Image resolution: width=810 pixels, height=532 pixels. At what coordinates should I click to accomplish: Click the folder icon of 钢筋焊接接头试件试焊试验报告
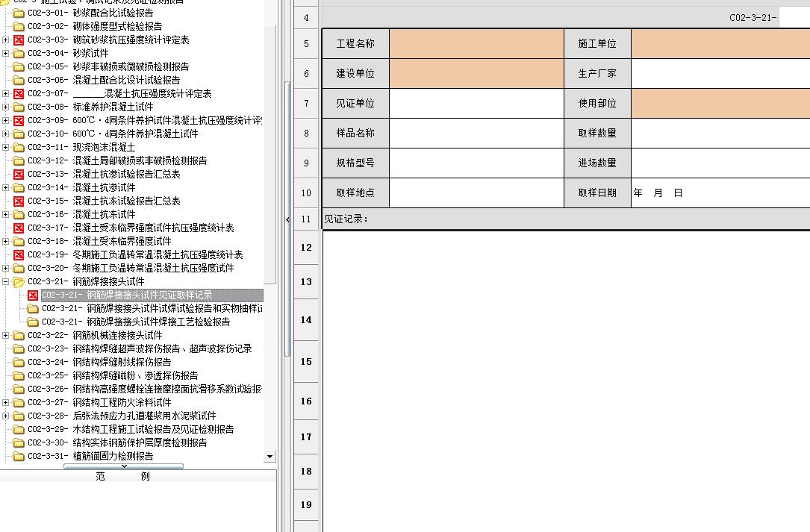click(33, 309)
